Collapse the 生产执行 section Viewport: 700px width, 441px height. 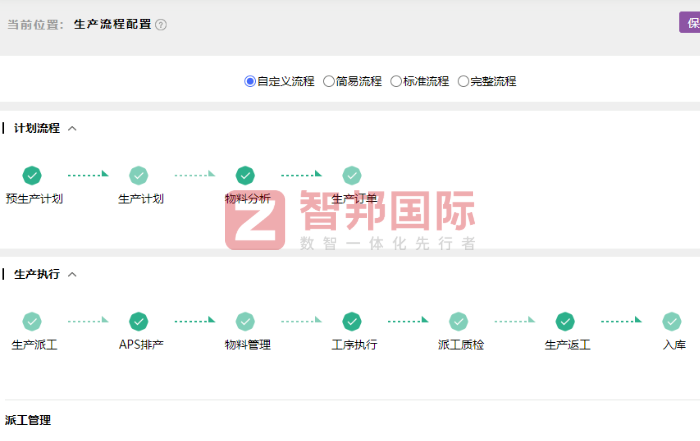[72, 274]
